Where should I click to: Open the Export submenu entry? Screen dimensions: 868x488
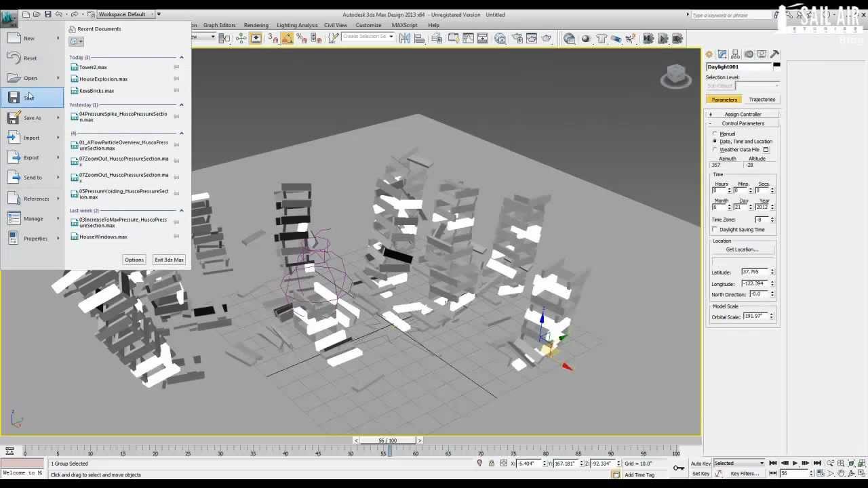point(32,157)
